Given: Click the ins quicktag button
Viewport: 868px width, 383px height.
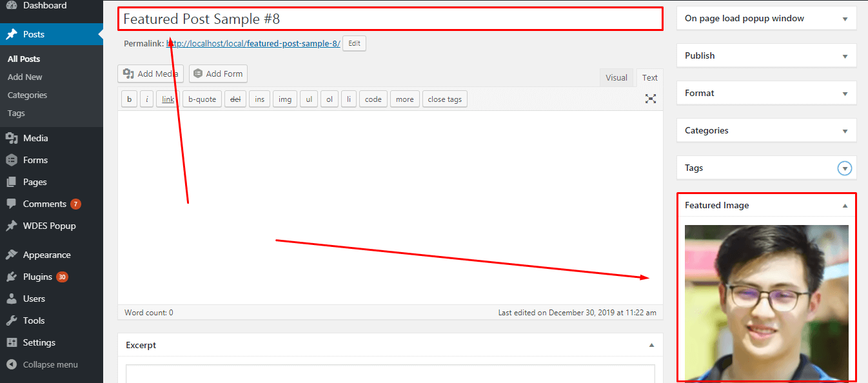Looking at the screenshot, I should point(259,99).
